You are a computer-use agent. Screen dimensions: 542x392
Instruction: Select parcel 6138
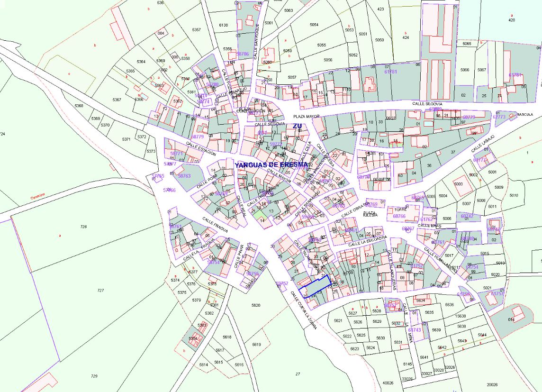tap(224, 25)
